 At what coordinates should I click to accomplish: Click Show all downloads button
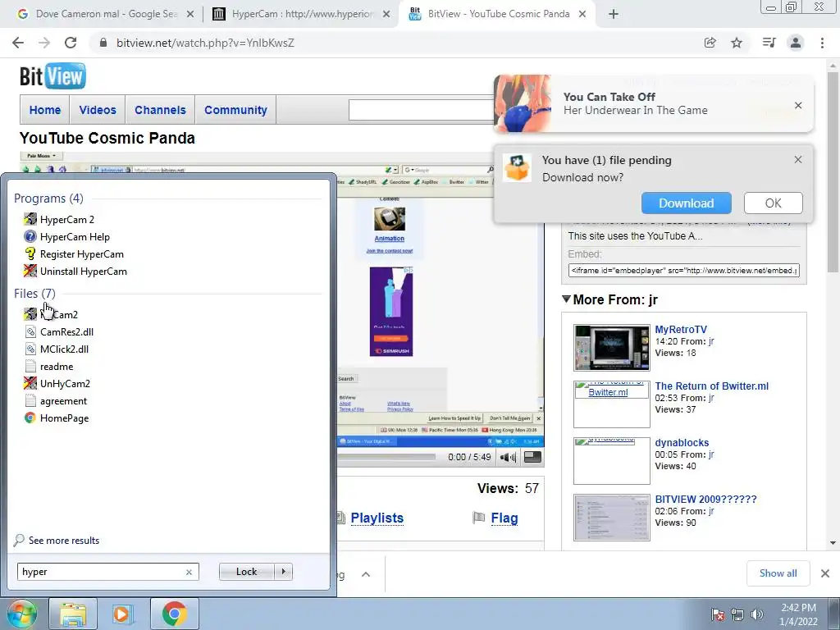(778, 573)
